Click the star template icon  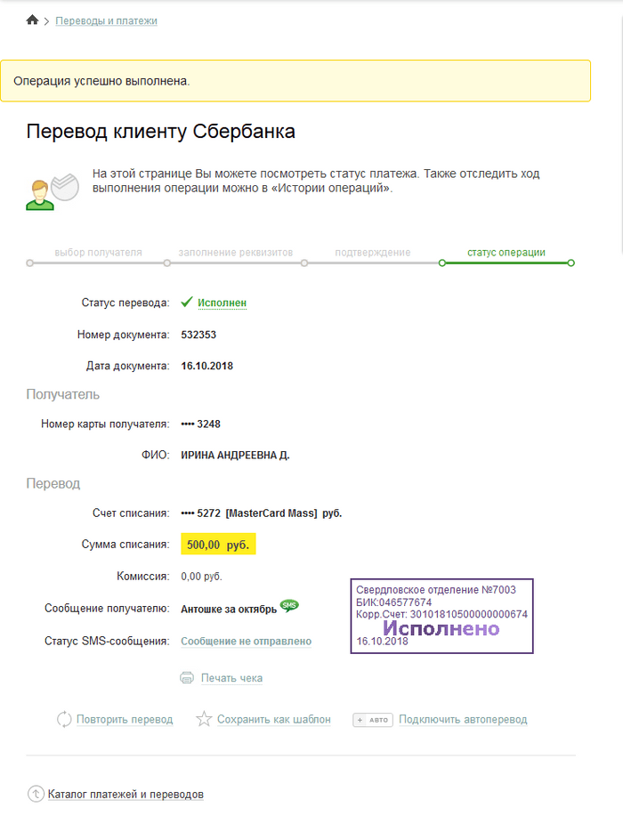click(x=204, y=719)
